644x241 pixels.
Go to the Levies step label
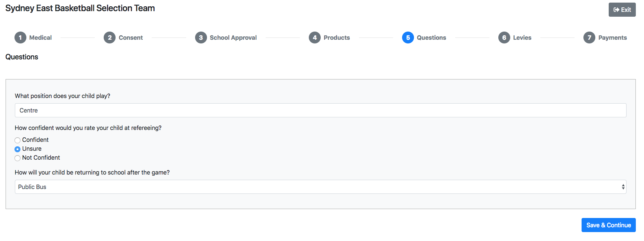[522, 38]
